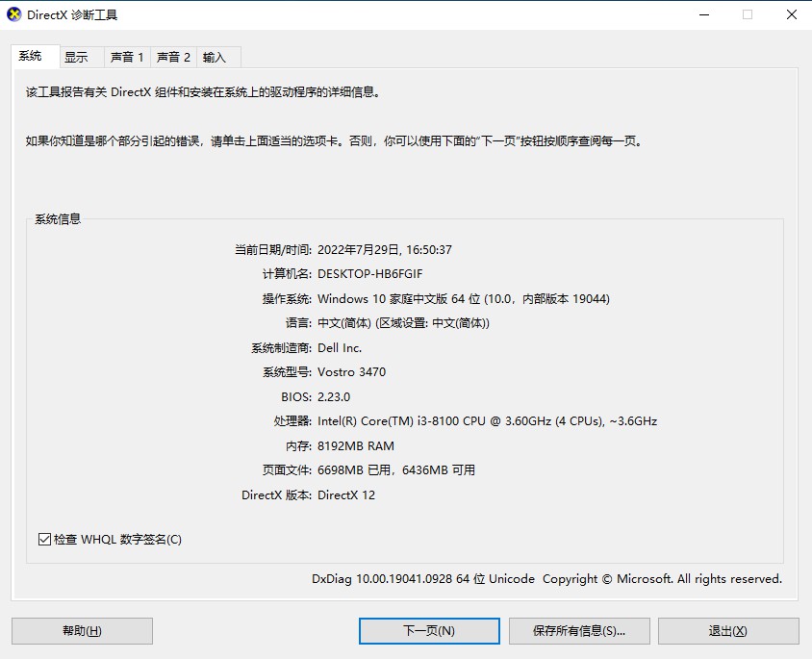Open the 帮助(H) dialog
Image resolution: width=812 pixels, height=659 pixels.
(x=81, y=631)
